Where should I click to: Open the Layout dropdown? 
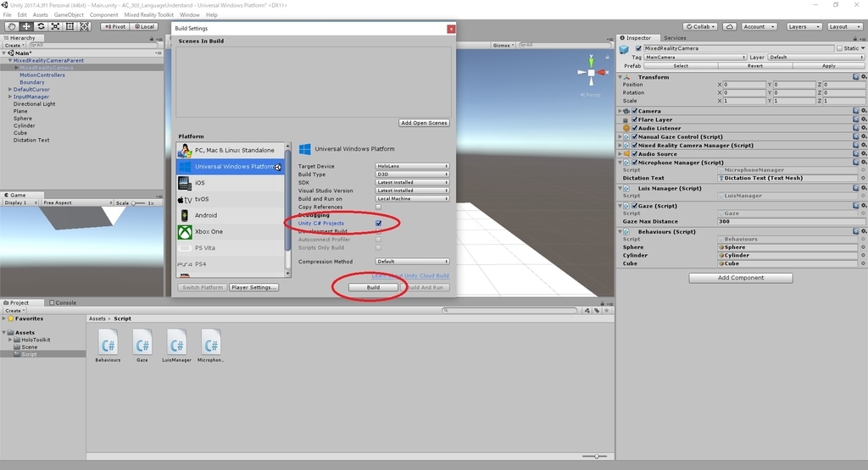pos(845,26)
